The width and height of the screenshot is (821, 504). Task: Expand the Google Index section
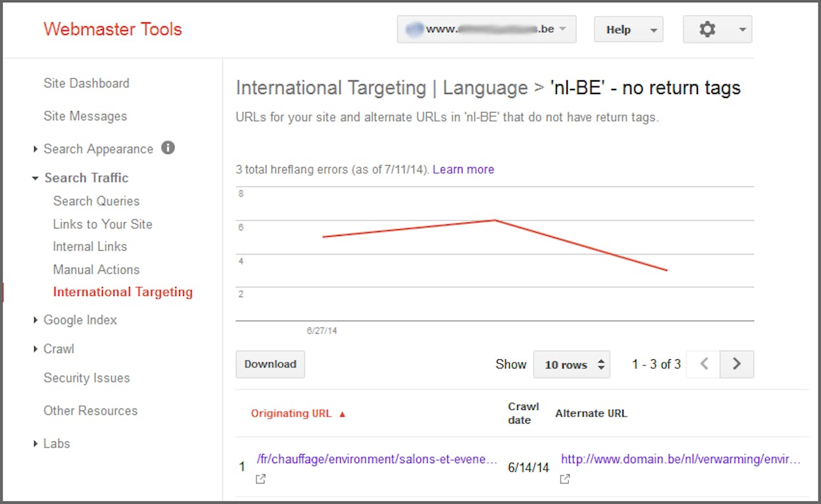(36, 320)
